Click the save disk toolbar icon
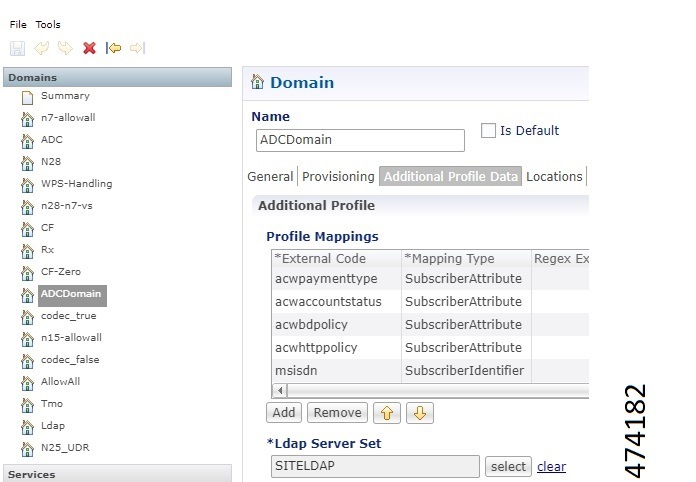The height and width of the screenshot is (482, 696). tap(17, 47)
